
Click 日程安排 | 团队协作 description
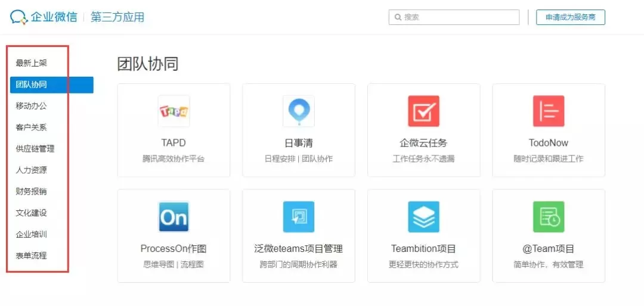coord(299,159)
